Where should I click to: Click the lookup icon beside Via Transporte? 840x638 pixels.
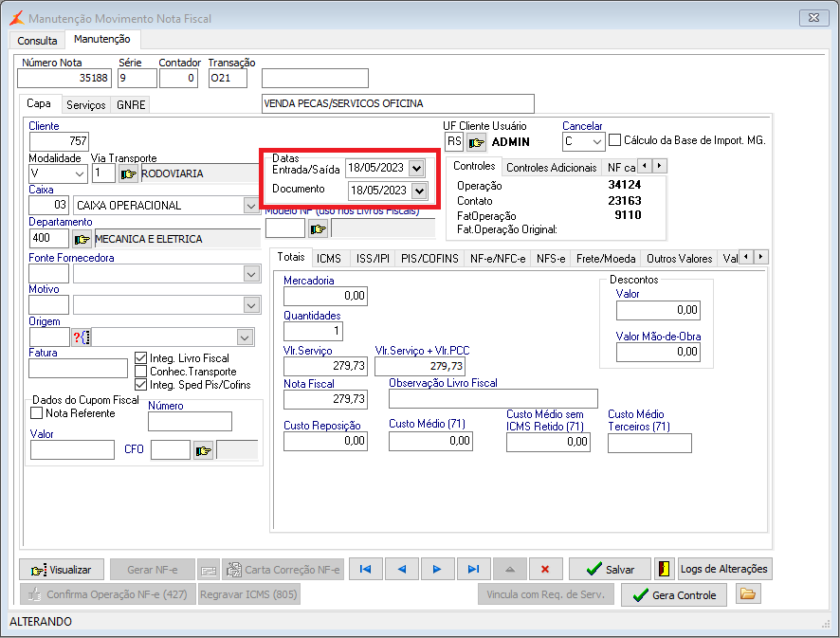pyautogui.click(x=128, y=173)
